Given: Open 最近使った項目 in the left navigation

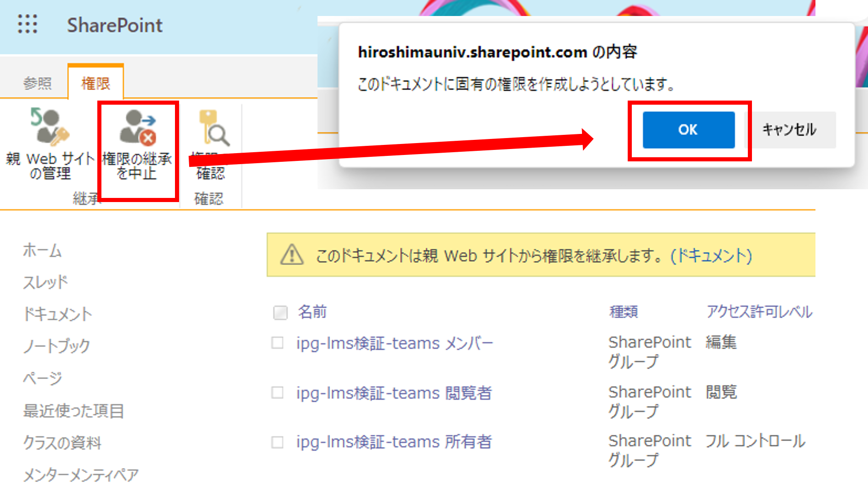Looking at the screenshot, I should tap(74, 410).
